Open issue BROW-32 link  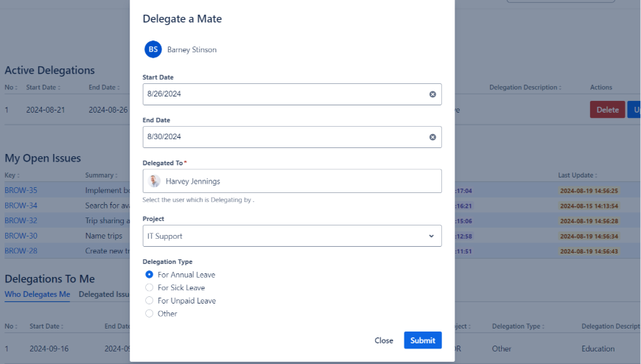pos(21,220)
